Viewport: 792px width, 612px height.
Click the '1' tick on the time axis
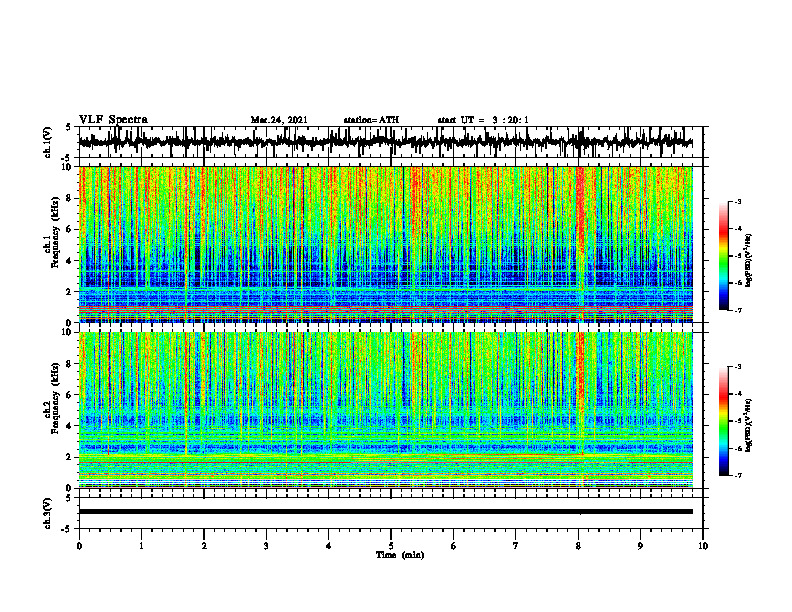coord(142,546)
